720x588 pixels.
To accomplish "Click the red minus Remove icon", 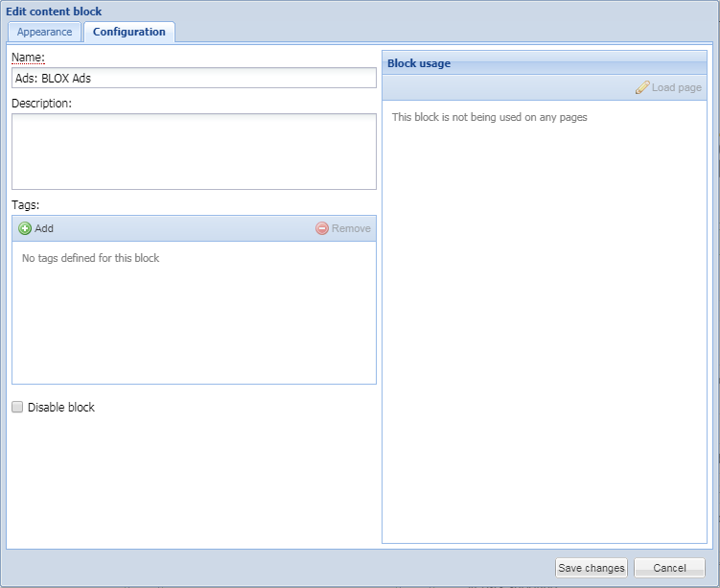I will click(x=322, y=228).
